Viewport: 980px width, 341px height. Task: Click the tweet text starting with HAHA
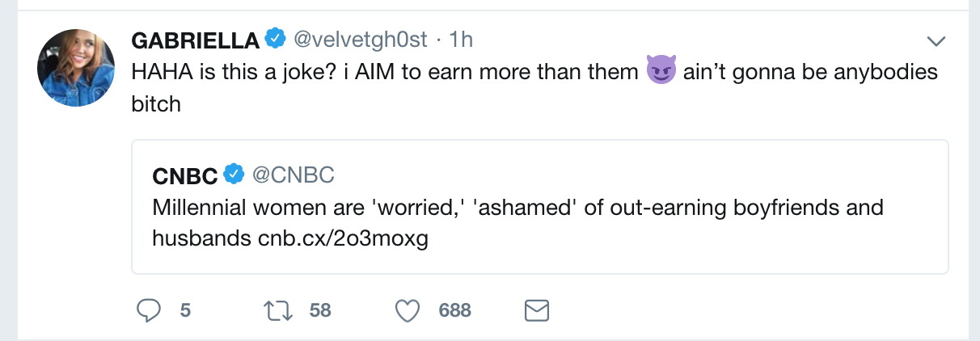pos(388,73)
